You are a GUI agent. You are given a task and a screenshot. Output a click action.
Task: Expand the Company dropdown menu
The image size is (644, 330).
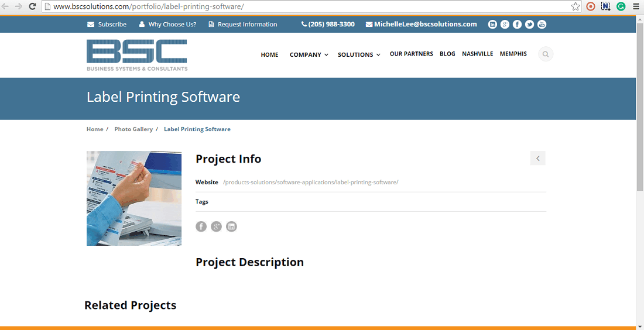tap(309, 54)
